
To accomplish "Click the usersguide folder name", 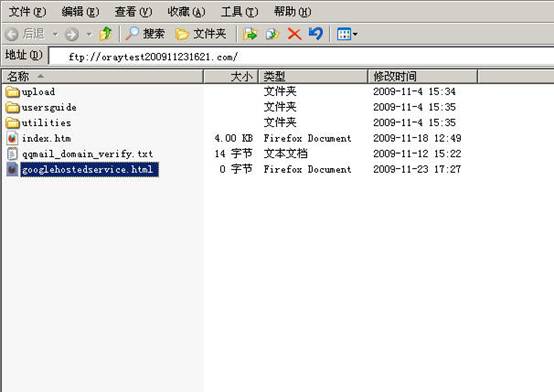I will [x=49, y=107].
